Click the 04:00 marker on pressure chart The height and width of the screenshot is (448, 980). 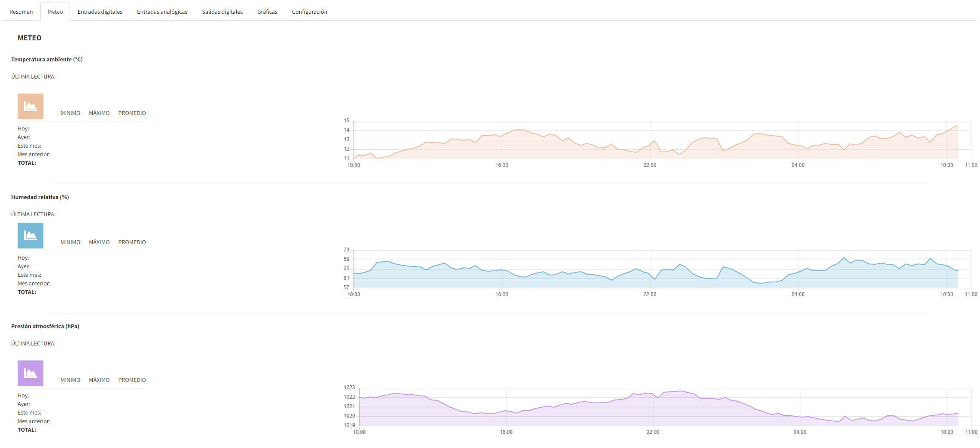click(x=800, y=432)
